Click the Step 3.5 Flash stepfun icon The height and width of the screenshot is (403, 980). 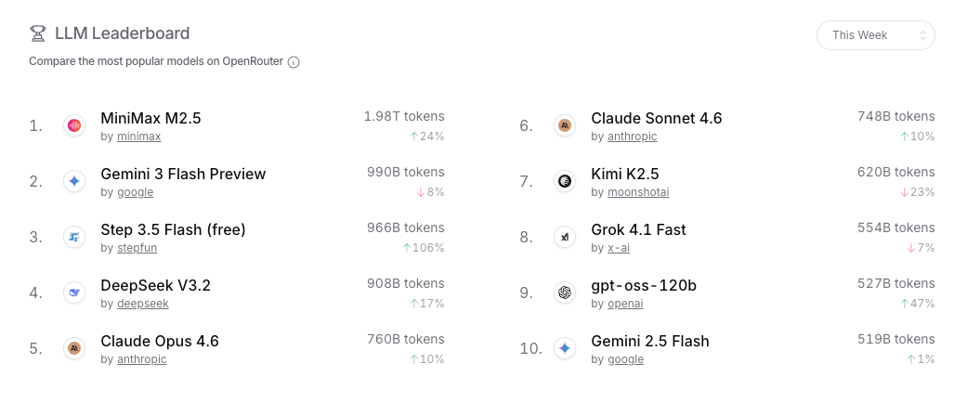(x=74, y=237)
